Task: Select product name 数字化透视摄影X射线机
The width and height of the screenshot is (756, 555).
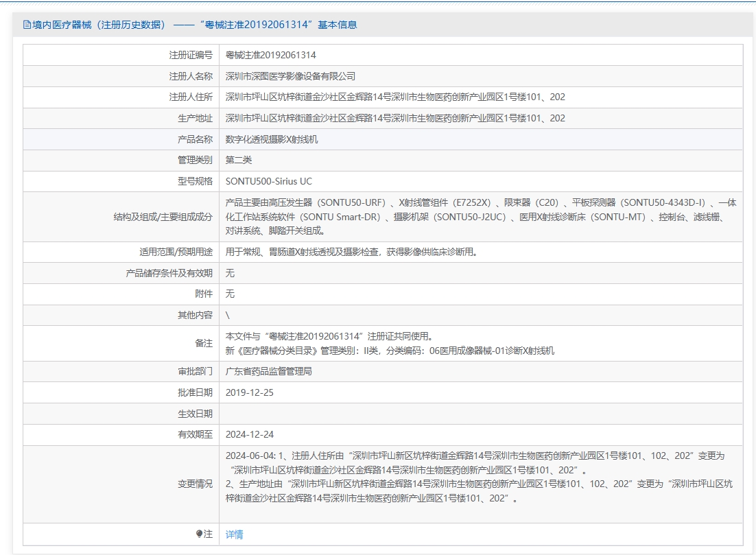Action: [x=272, y=139]
